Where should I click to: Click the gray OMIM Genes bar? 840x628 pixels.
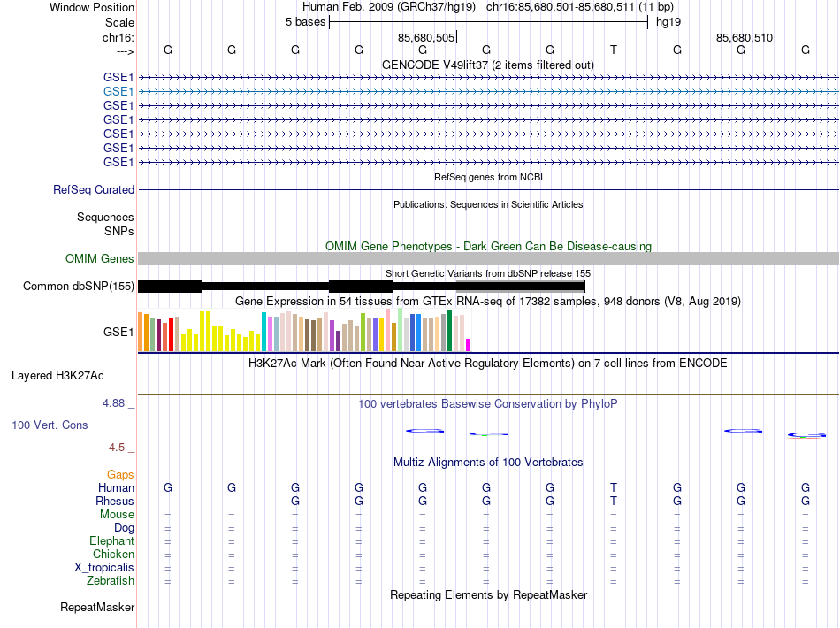pyautogui.click(x=489, y=259)
